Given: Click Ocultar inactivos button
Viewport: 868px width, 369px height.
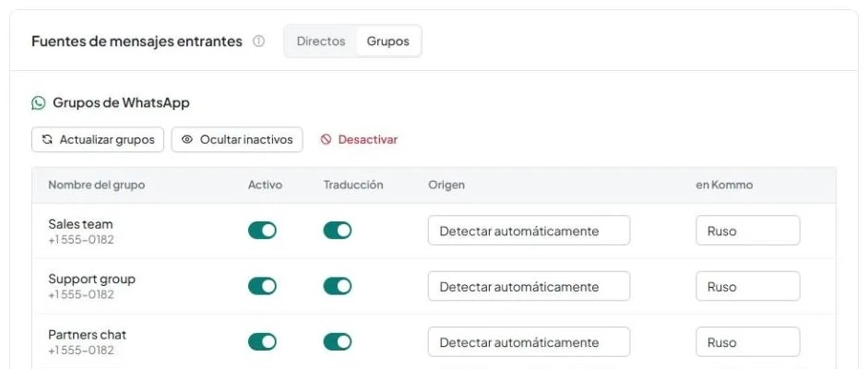Looking at the screenshot, I should coord(237,139).
